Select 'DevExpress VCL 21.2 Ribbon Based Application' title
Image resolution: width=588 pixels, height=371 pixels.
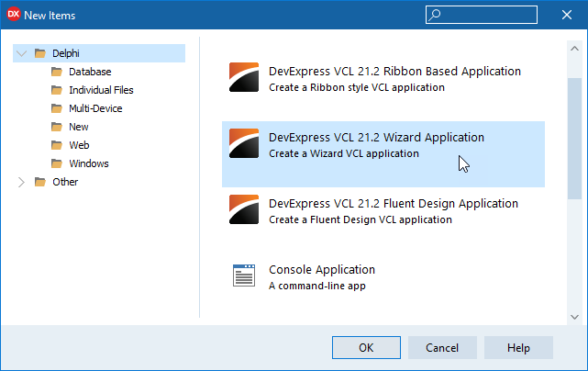(x=394, y=72)
